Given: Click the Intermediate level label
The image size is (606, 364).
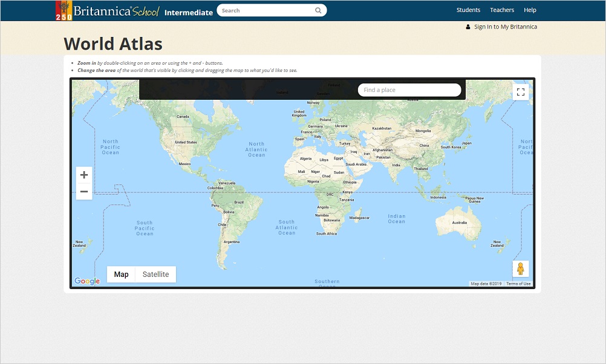Looking at the screenshot, I should (x=189, y=12).
